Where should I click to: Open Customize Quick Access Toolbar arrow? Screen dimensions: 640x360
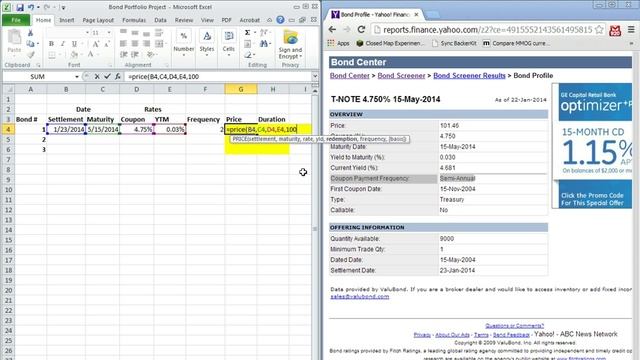63,7
